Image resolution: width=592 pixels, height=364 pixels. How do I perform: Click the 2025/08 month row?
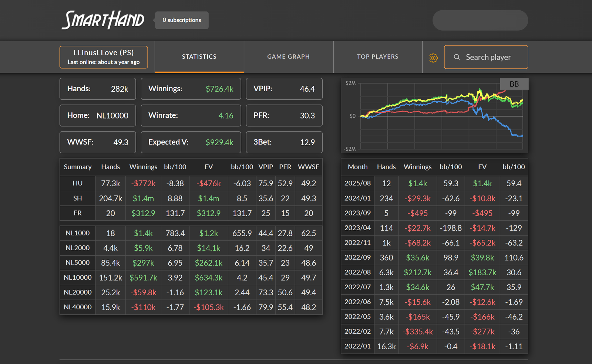coord(434,183)
